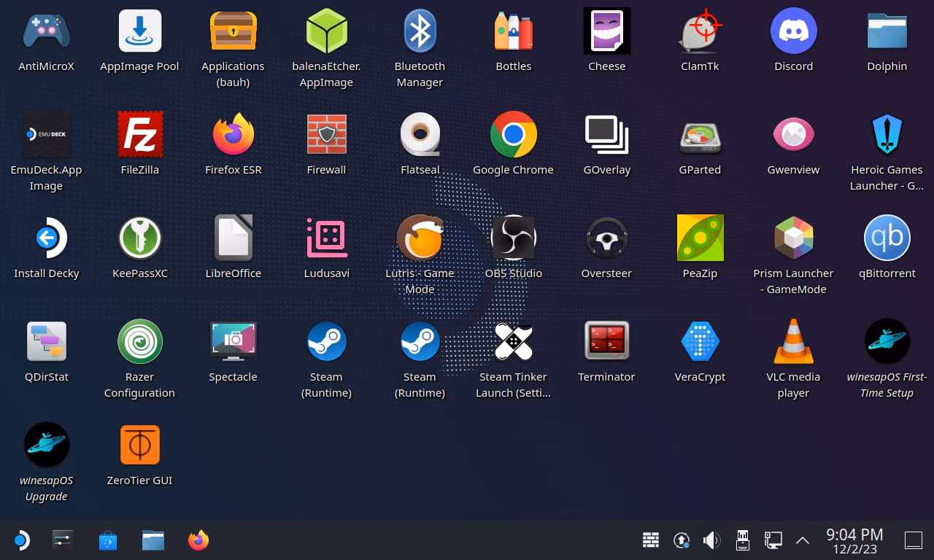Click the firewall brick tray icon

click(x=651, y=540)
